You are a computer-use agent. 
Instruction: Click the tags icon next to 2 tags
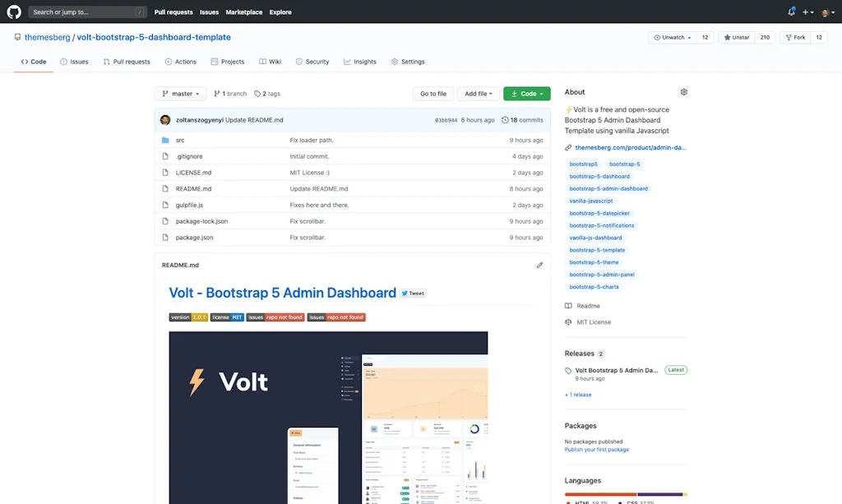257,94
